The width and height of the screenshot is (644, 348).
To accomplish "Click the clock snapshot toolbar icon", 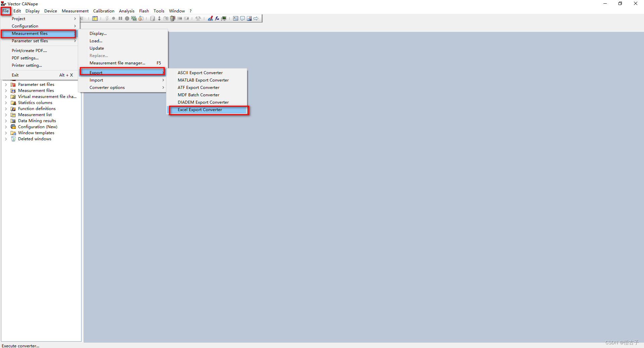I will (x=141, y=18).
